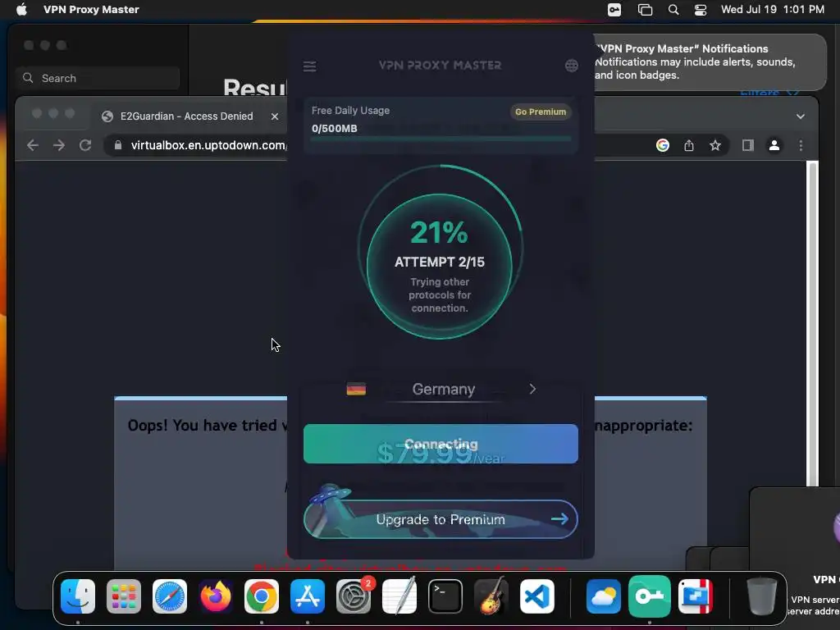Image resolution: width=840 pixels, height=630 pixels.
Task: Click the Search field in background window
Action: pyautogui.click(x=98, y=78)
